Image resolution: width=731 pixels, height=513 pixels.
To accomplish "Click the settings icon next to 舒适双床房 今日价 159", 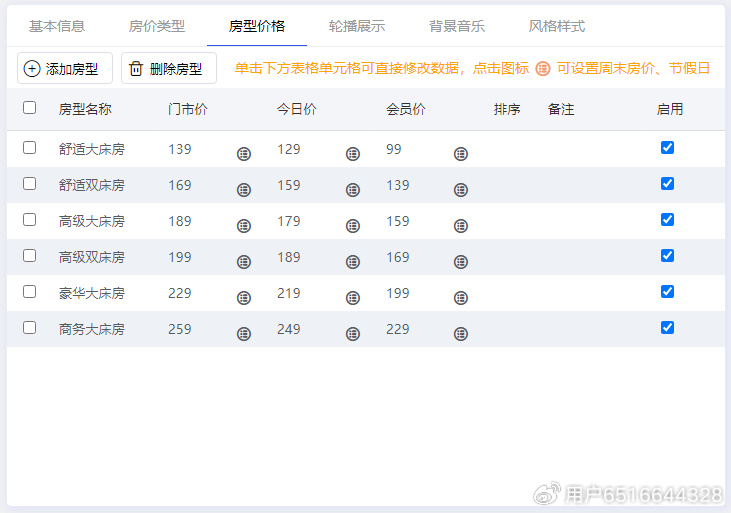I will (x=353, y=190).
